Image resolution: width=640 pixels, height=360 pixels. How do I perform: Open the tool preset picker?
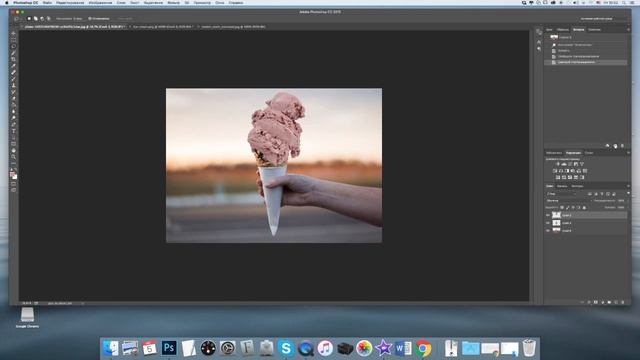(17, 19)
